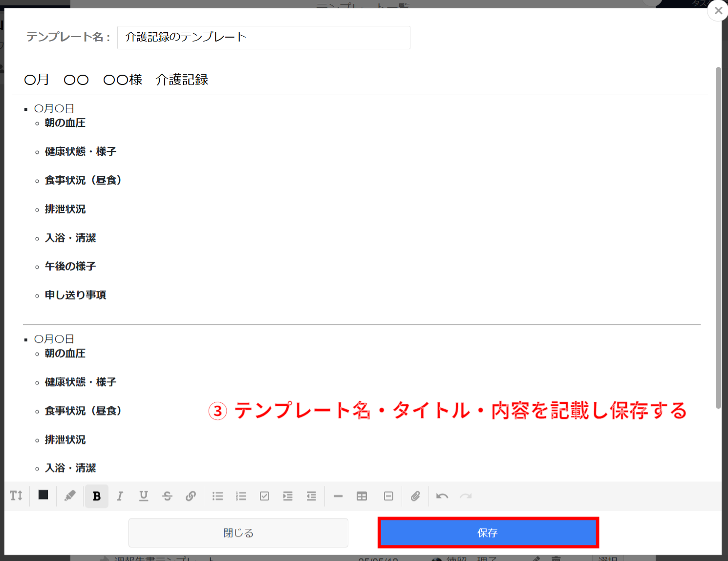Open the text size menu
The image size is (728, 561).
click(16, 496)
